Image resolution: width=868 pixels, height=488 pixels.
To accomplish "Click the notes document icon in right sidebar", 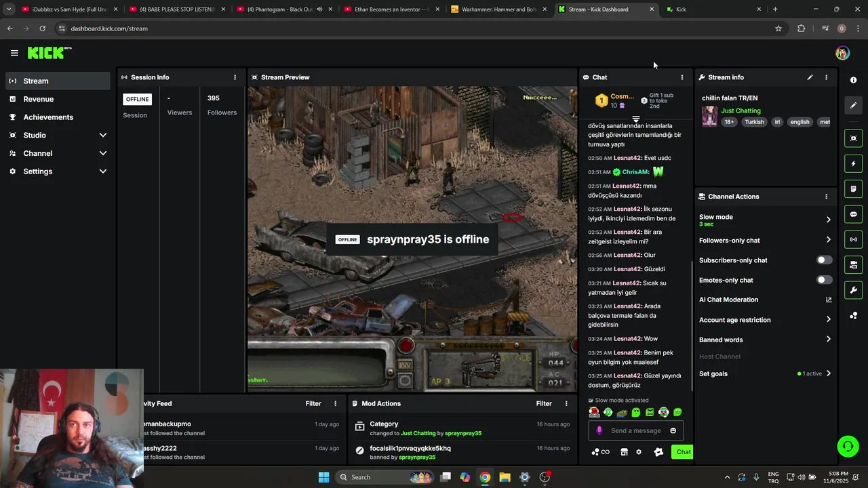I will tap(853, 188).
